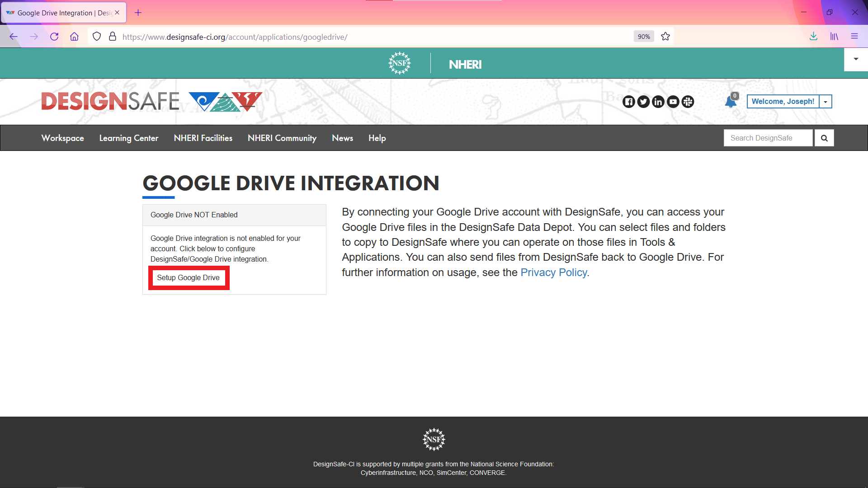Image resolution: width=868 pixels, height=488 pixels.
Task: Click the Welcome, Joseph! button
Action: pos(783,102)
